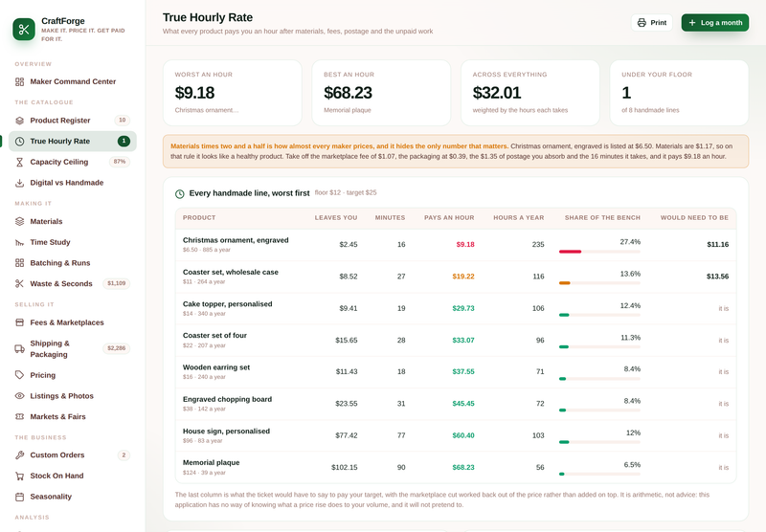Image resolution: width=766 pixels, height=532 pixels.
Task: Click the Product column header
Action: pos(199,218)
